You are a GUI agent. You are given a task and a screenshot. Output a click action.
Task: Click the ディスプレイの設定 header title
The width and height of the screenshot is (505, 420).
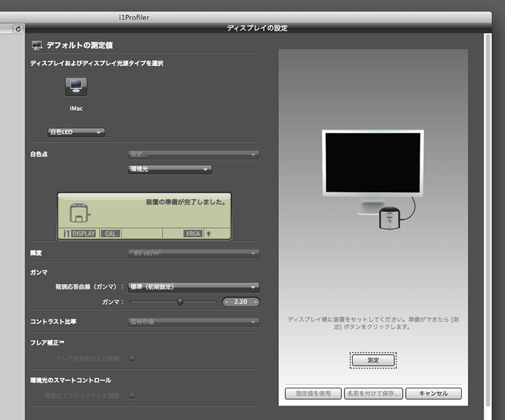click(257, 28)
